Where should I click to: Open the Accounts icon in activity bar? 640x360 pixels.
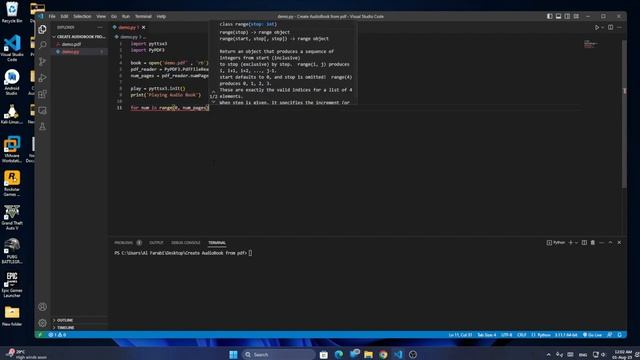tap(42, 307)
